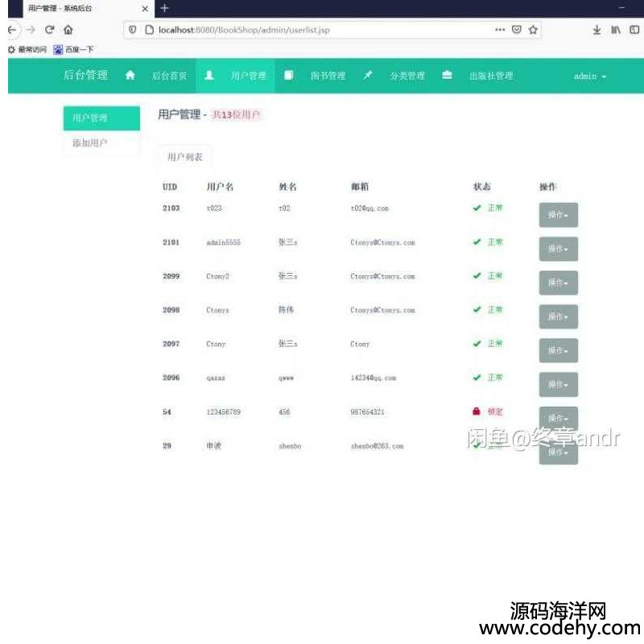Select the 用户列表 tab

click(x=184, y=157)
